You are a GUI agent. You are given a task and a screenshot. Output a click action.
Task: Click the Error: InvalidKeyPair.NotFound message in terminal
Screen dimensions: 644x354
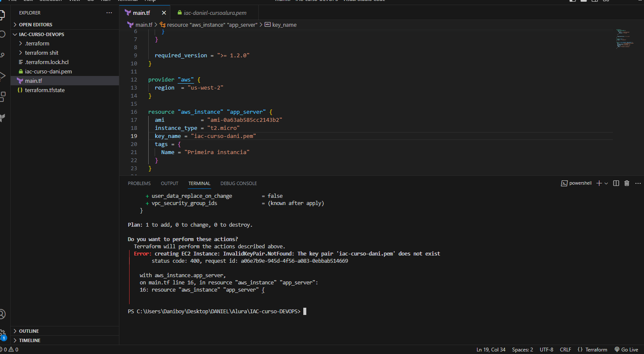click(287, 254)
